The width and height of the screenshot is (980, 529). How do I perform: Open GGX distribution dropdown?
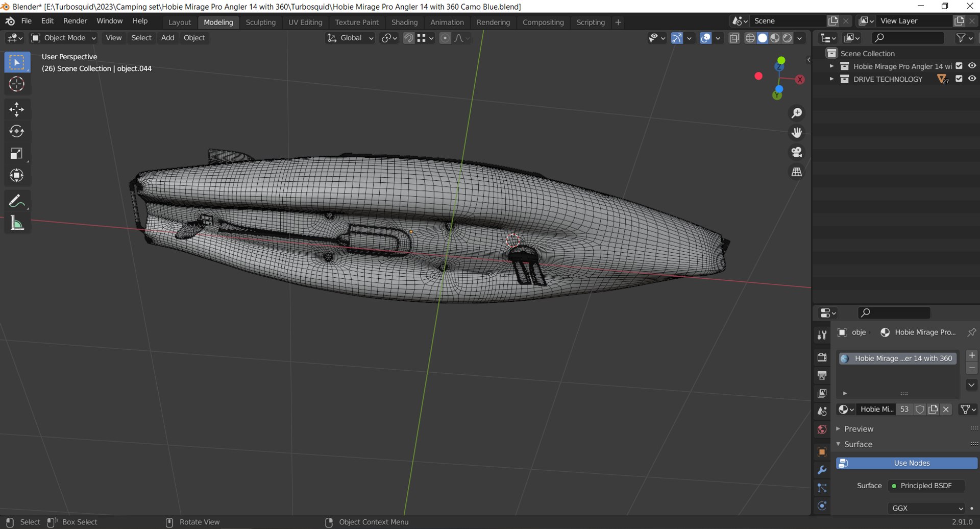(x=926, y=508)
